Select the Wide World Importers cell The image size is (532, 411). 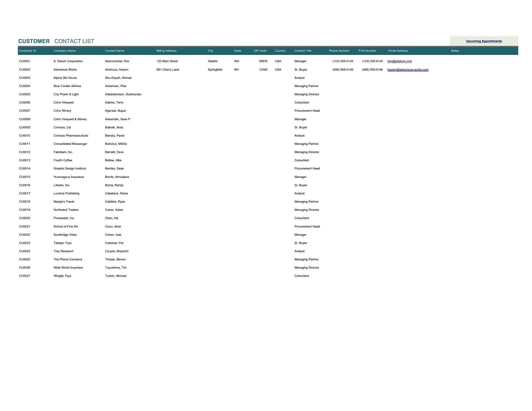(x=68, y=268)
